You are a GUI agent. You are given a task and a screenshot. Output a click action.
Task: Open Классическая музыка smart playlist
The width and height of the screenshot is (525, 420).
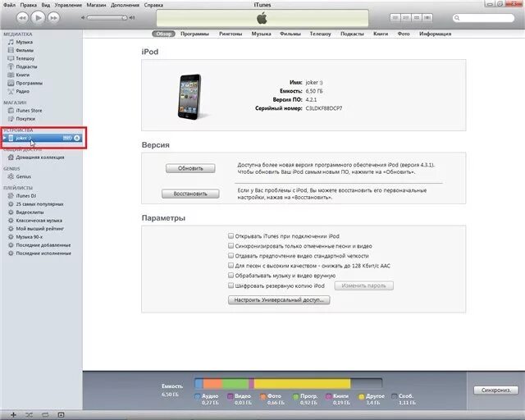(x=39, y=221)
